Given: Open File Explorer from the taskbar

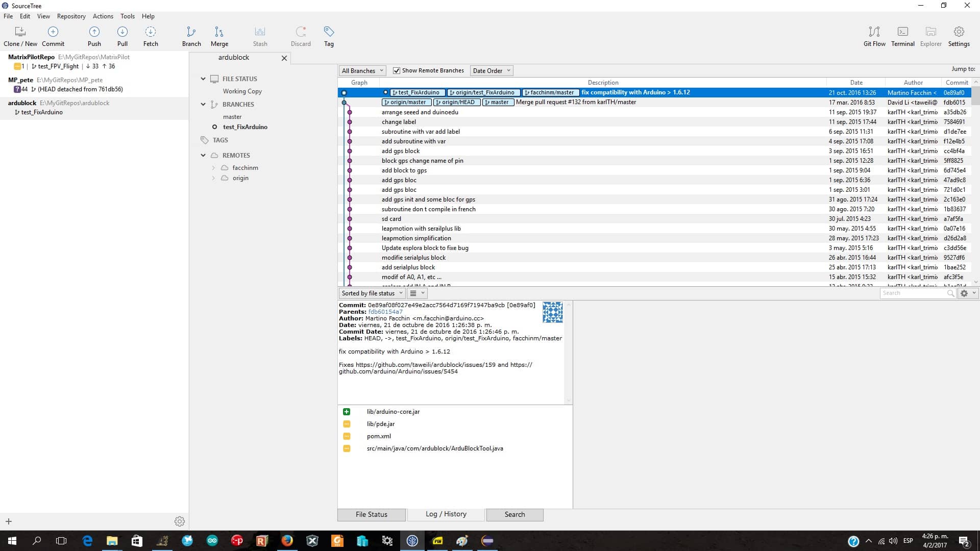Looking at the screenshot, I should tap(112, 541).
